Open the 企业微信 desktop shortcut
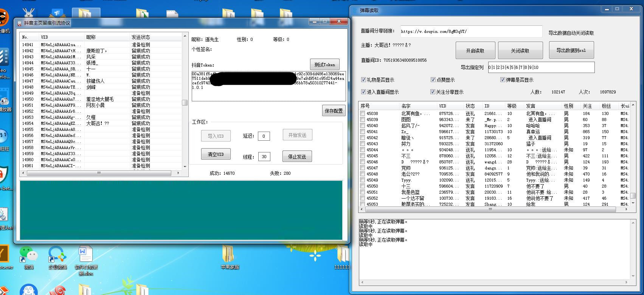The image size is (644, 295). pyautogui.click(x=57, y=257)
